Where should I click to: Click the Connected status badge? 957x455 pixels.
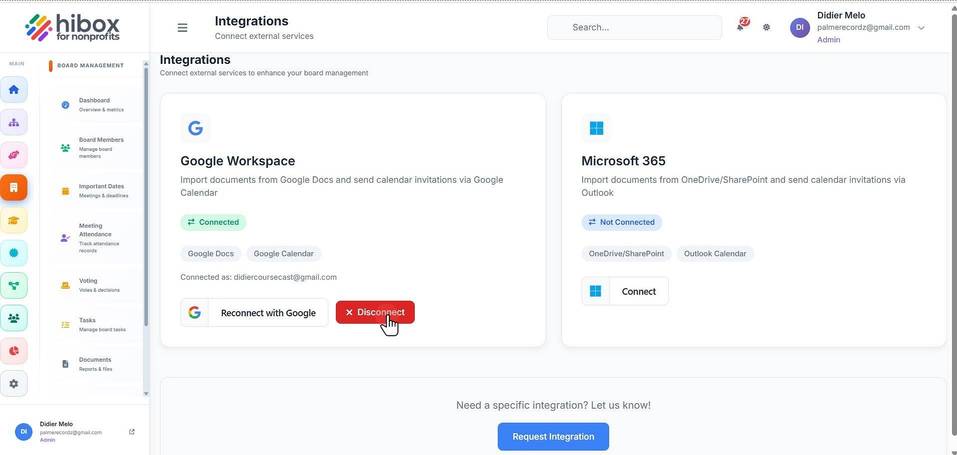tap(213, 222)
